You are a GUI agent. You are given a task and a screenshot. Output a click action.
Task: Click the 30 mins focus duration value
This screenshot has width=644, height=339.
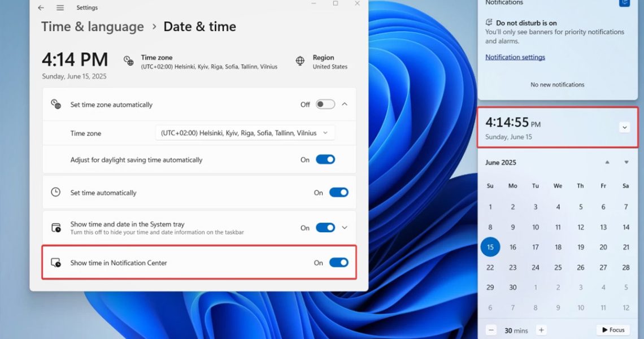point(516,331)
